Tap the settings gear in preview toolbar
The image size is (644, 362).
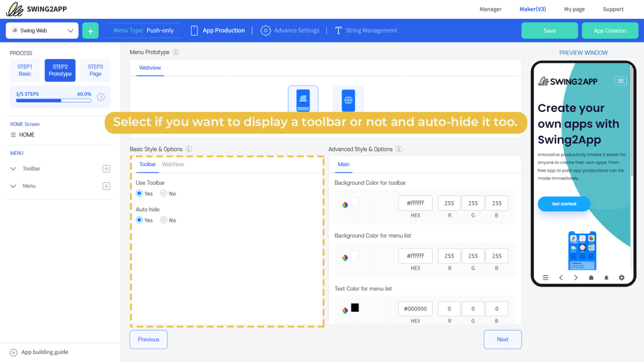pyautogui.click(x=621, y=278)
